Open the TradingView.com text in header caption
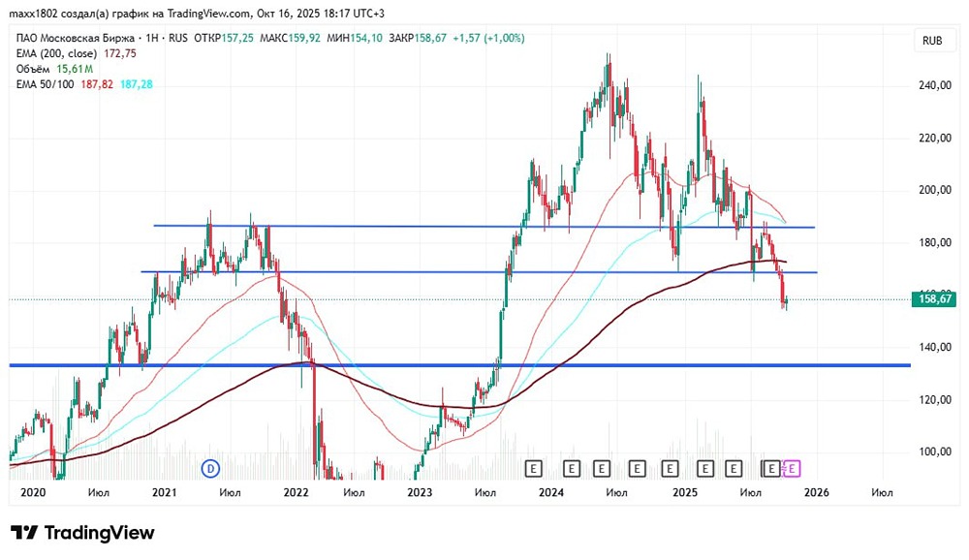 click(209, 14)
